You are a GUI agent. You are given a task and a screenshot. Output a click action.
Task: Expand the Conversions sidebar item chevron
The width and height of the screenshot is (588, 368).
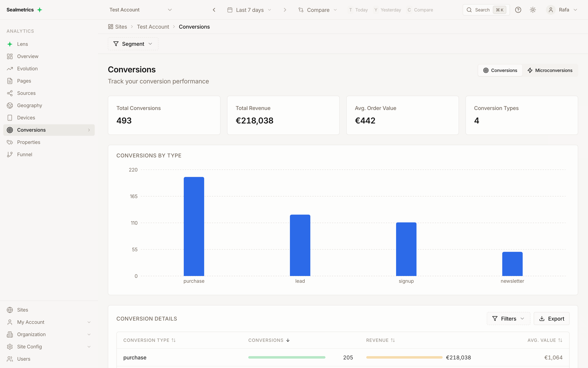[89, 130]
